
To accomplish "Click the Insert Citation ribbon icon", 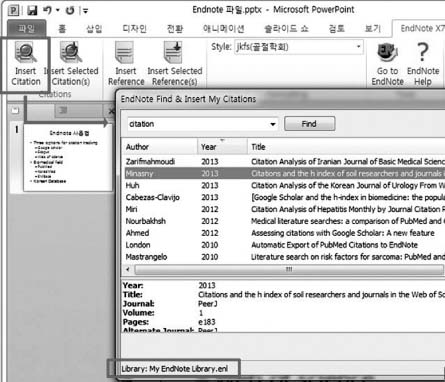I will (26, 53).
